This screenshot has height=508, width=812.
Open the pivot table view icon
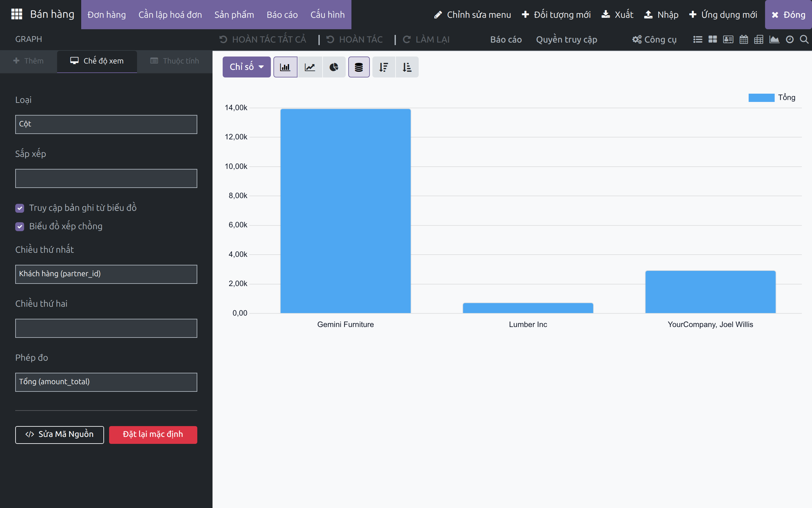759,40
